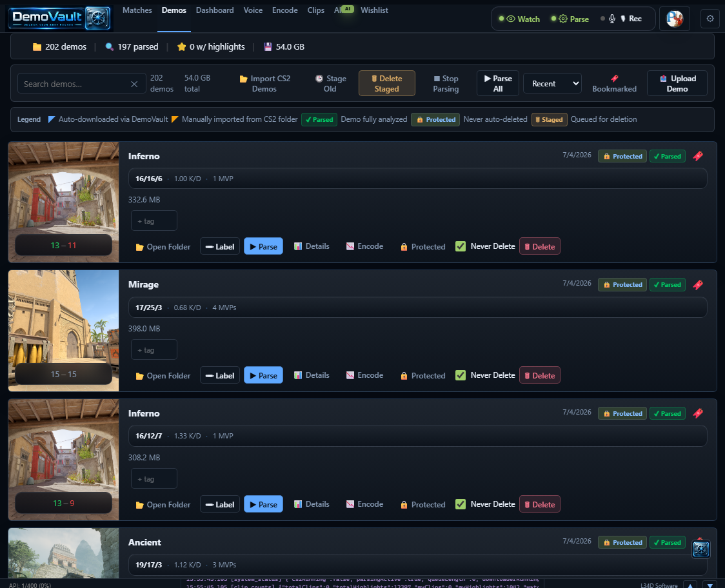Open the Clips tab

(316, 10)
